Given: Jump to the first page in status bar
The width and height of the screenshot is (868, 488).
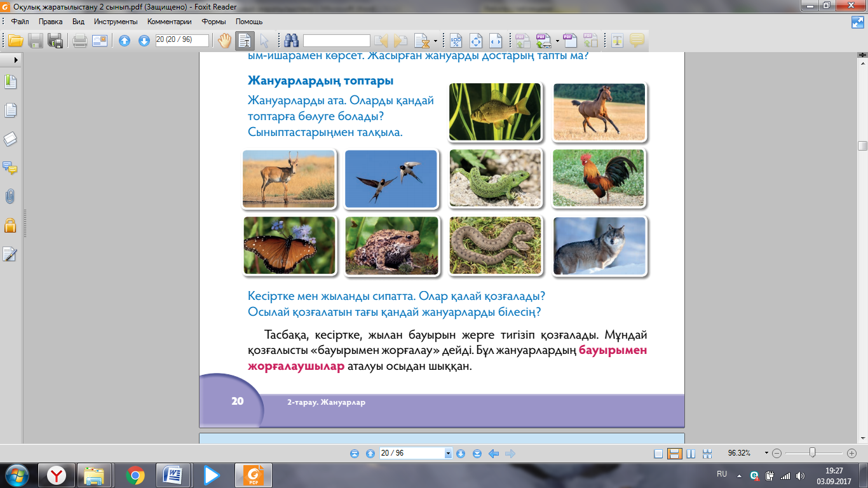Looking at the screenshot, I should 355,454.
